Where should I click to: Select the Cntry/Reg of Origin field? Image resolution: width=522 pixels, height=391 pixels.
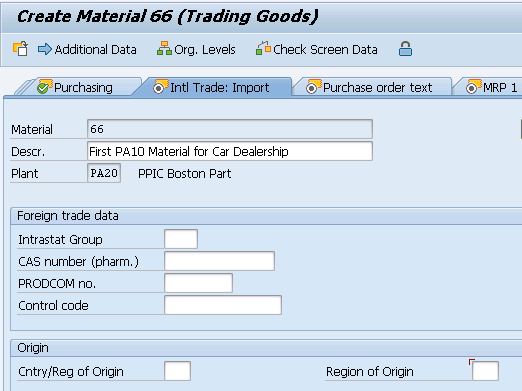tap(177, 371)
